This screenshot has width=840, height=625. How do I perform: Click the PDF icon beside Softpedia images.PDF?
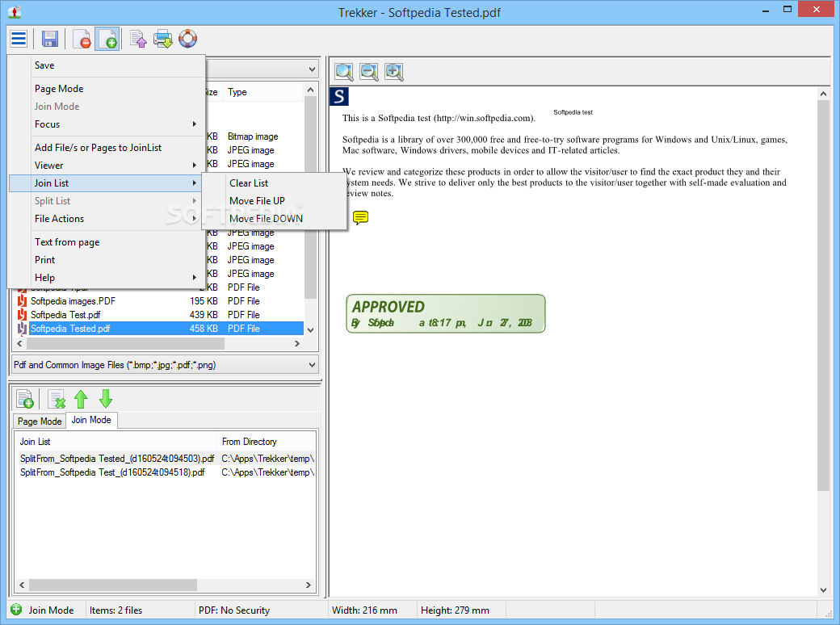[22, 301]
